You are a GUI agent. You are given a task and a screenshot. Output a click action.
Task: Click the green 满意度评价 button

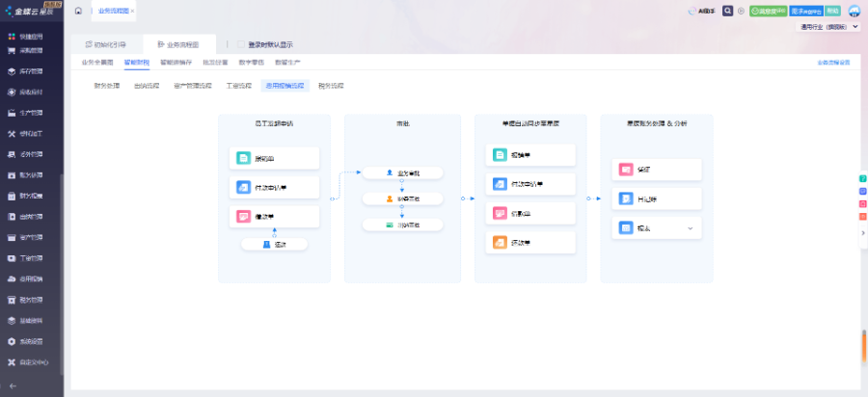[768, 11]
